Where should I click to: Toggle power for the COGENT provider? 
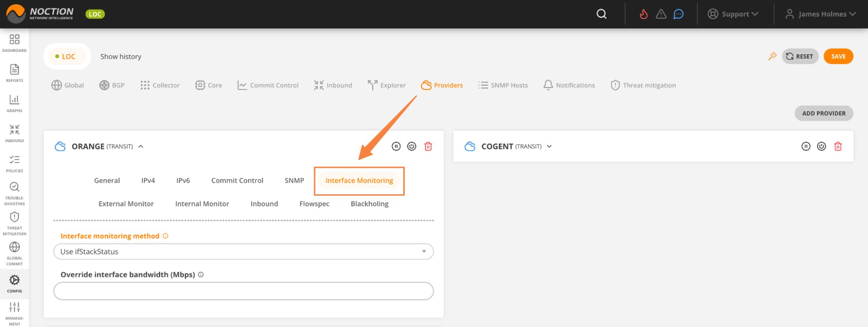click(821, 147)
